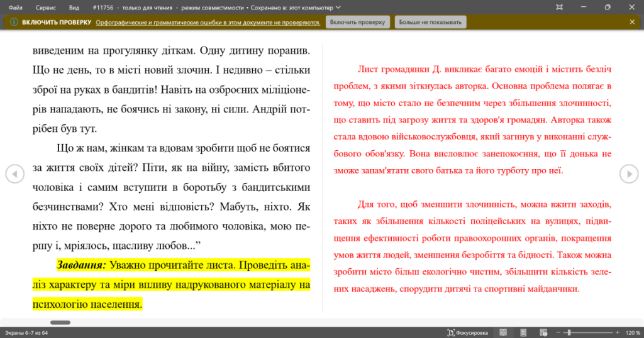Image resolution: width=644 pixels, height=338 pixels.
Task: Click the 120 % zoom level indicator
Action: pos(633,332)
